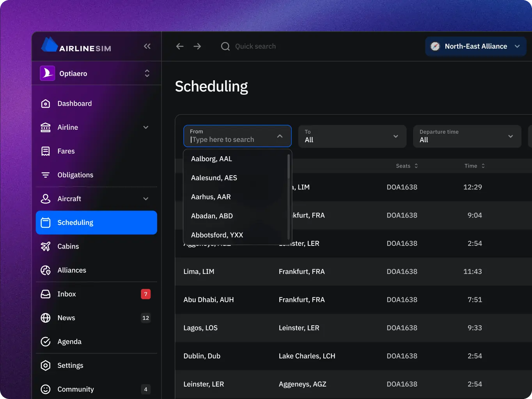This screenshot has height=399, width=532.
Task: Open the North-East Alliance dropdown
Action: coord(475,46)
